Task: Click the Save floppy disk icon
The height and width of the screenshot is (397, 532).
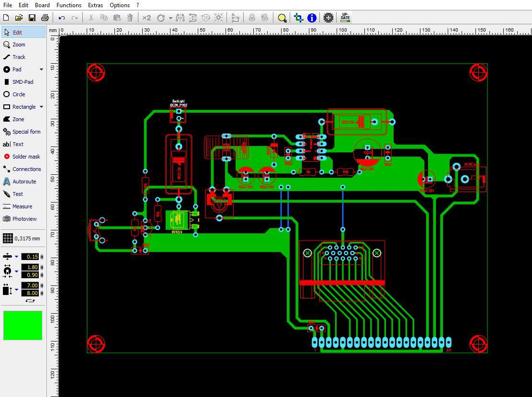Action: click(x=32, y=18)
